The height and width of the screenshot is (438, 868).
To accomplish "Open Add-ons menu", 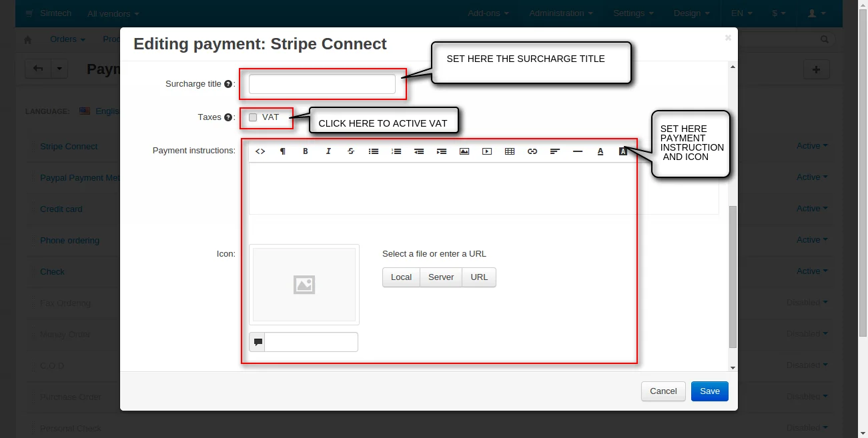I will pyautogui.click(x=488, y=13).
